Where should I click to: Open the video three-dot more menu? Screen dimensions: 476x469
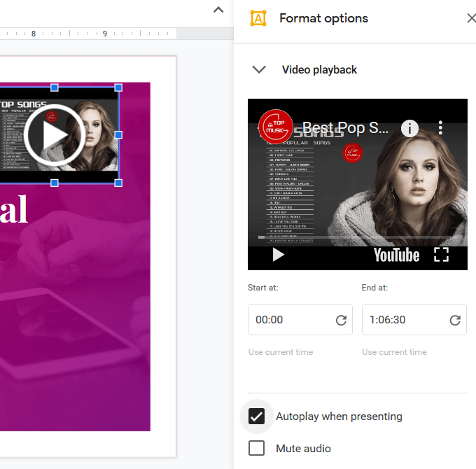[440, 128]
